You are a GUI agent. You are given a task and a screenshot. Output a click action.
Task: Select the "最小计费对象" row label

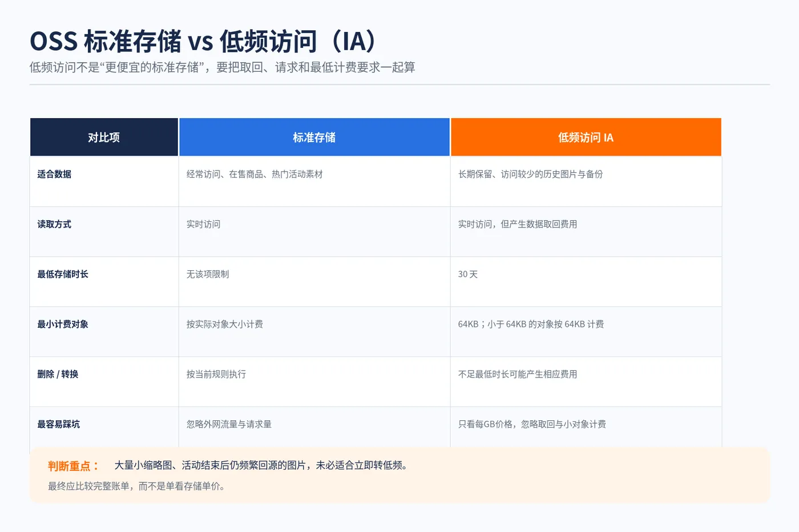click(x=63, y=324)
